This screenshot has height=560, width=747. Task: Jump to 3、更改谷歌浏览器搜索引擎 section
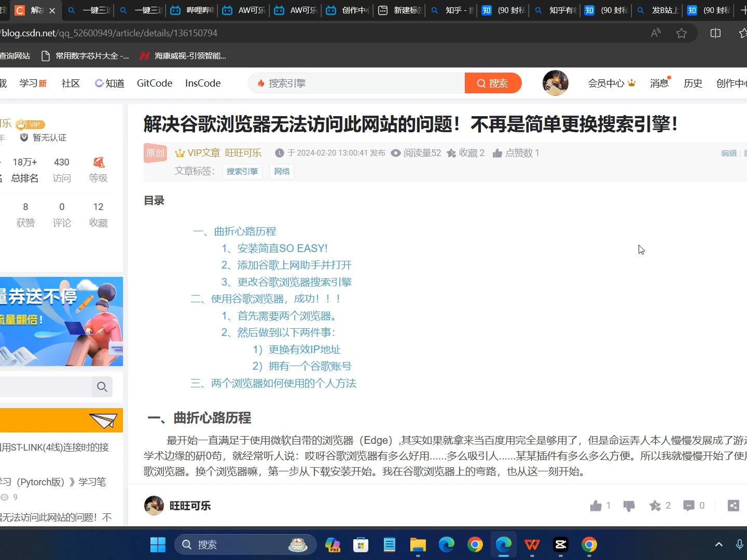coord(286,282)
